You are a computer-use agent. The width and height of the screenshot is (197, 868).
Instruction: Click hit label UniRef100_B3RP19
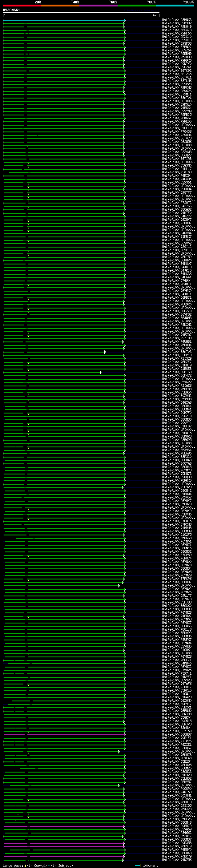(x=177, y=355)
